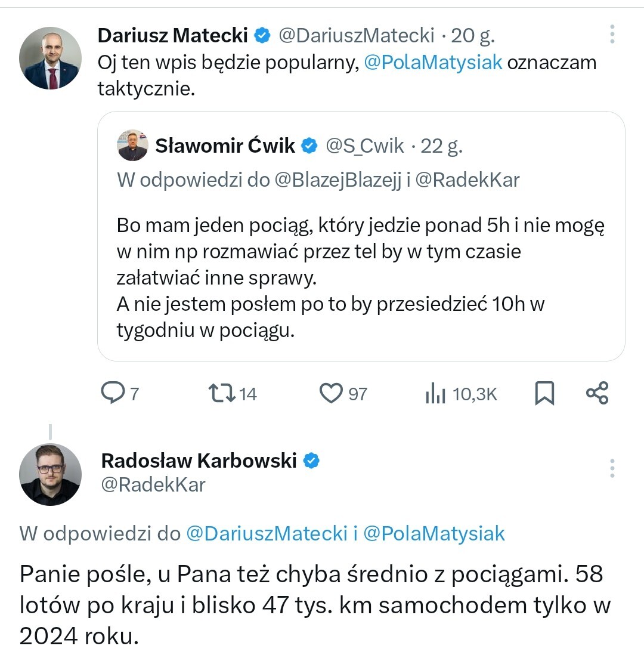Open more options for Karbowski's reply
644x655 pixels.
tap(612, 468)
